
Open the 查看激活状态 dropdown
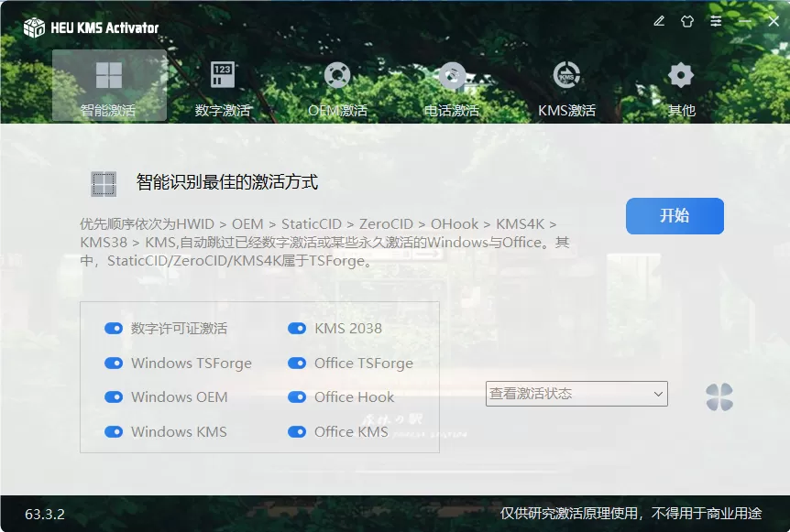[576, 393]
